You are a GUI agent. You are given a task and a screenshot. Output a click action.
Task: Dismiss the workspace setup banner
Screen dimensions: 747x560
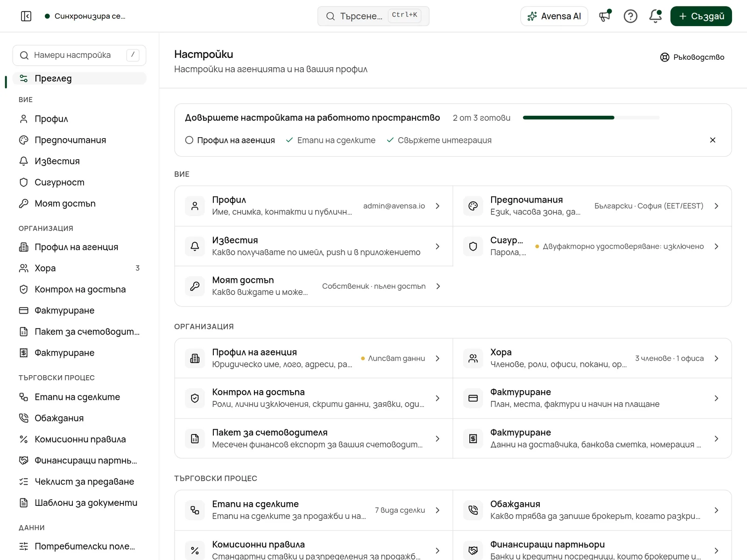[x=712, y=140]
